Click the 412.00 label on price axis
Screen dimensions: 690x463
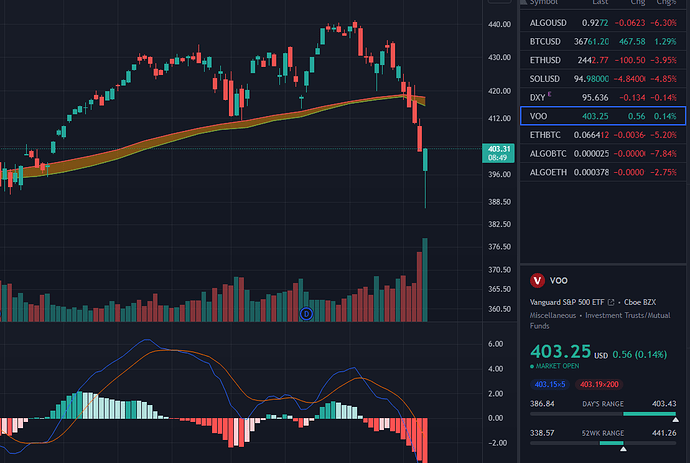tap(499, 118)
